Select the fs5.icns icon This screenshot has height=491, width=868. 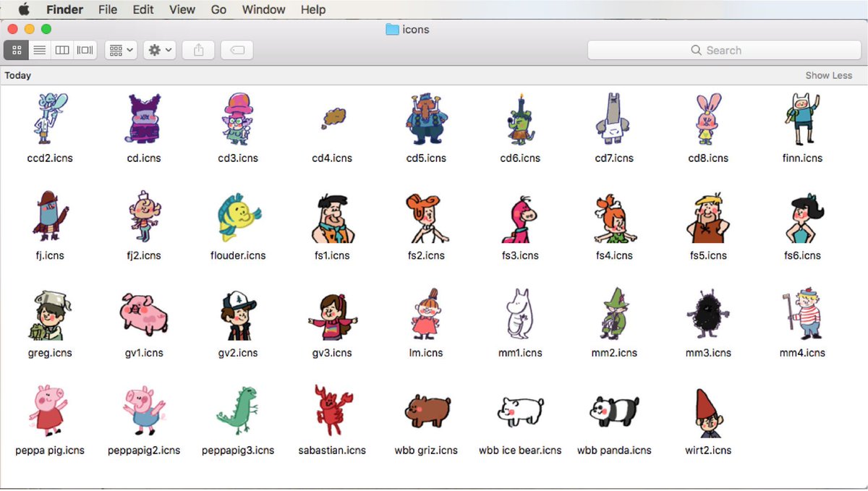708,218
